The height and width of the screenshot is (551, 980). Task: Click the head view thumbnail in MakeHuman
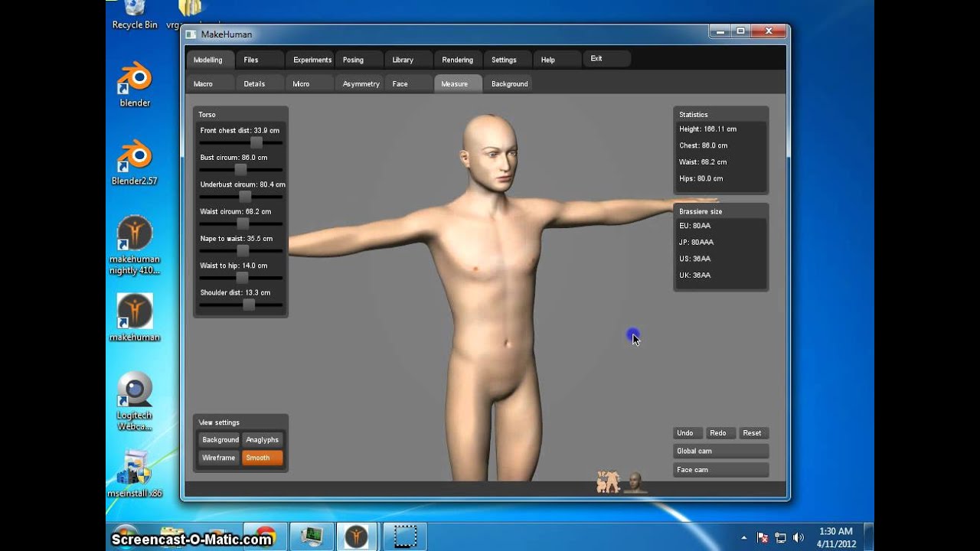click(x=635, y=482)
